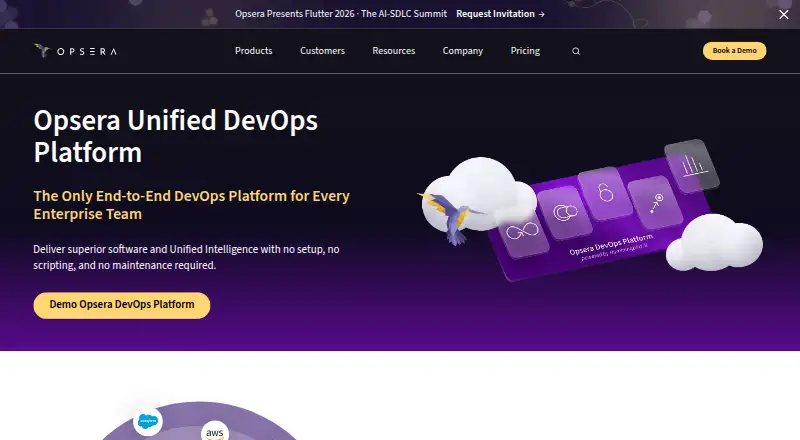This screenshot has width=800, height=440.
Task: Click the Salesforce cloud logo icon
Action: click(148, 422)
